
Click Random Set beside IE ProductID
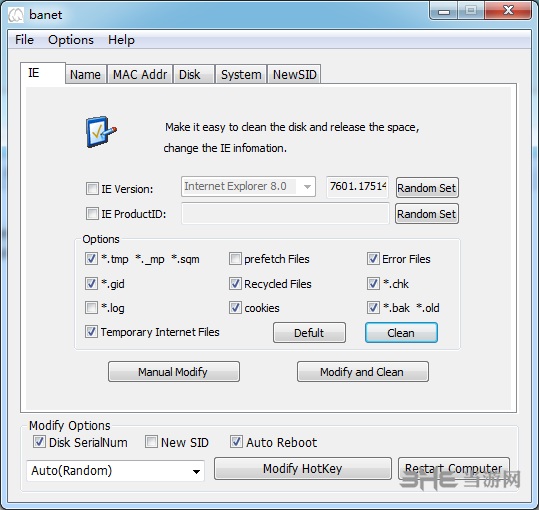(x=427, y=214)
